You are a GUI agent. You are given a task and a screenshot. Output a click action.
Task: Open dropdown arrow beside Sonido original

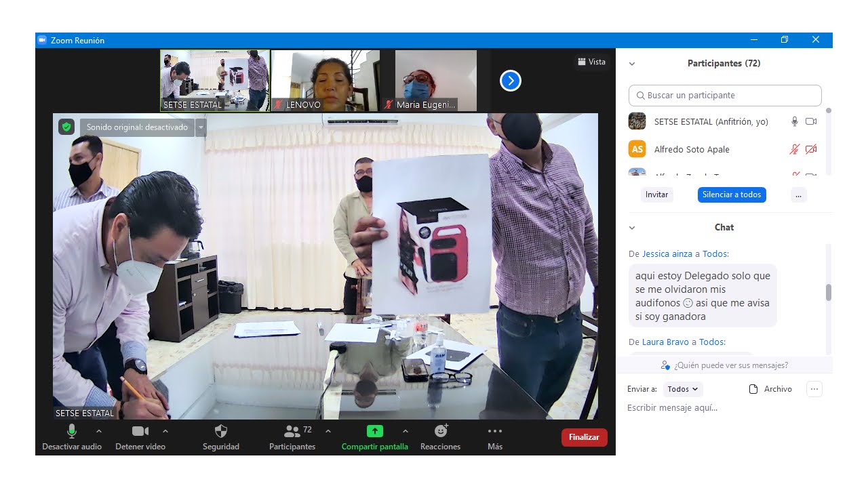pos(201,127)
